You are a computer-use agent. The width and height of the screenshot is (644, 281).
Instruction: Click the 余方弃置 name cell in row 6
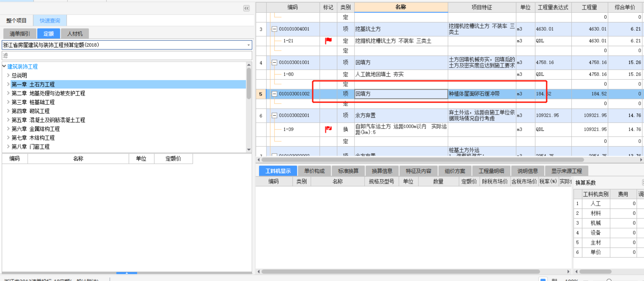pyautogui.click(x=401, y=116)
